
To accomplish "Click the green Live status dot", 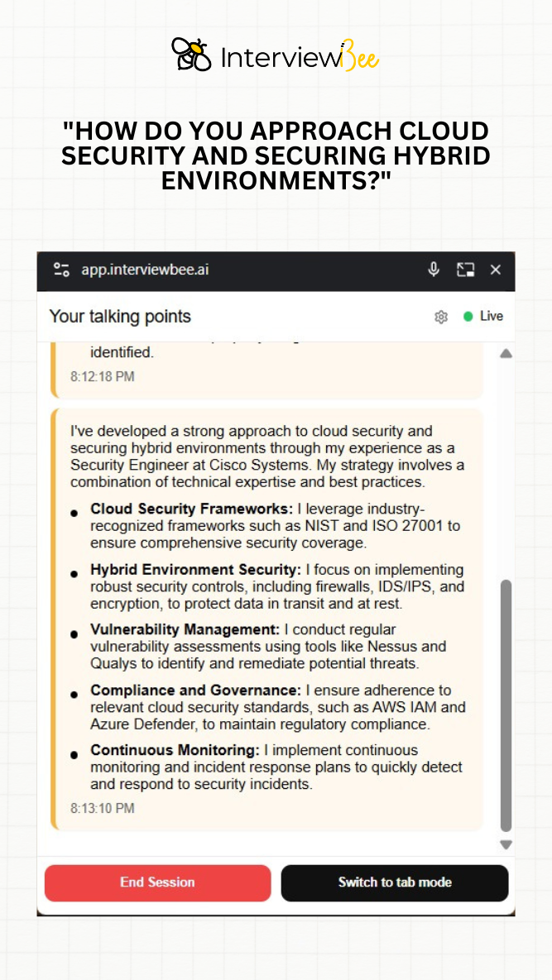I will (x=468, y=316).
